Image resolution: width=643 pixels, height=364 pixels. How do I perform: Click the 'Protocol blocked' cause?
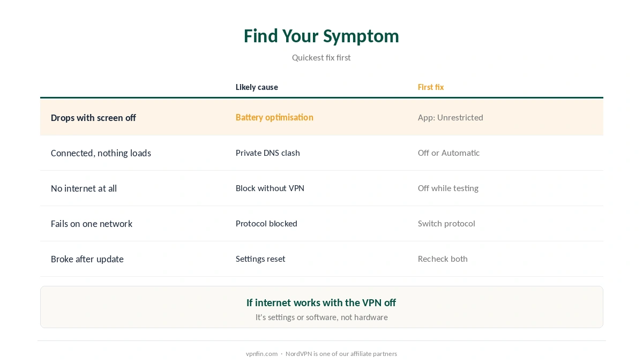point(266,223)
